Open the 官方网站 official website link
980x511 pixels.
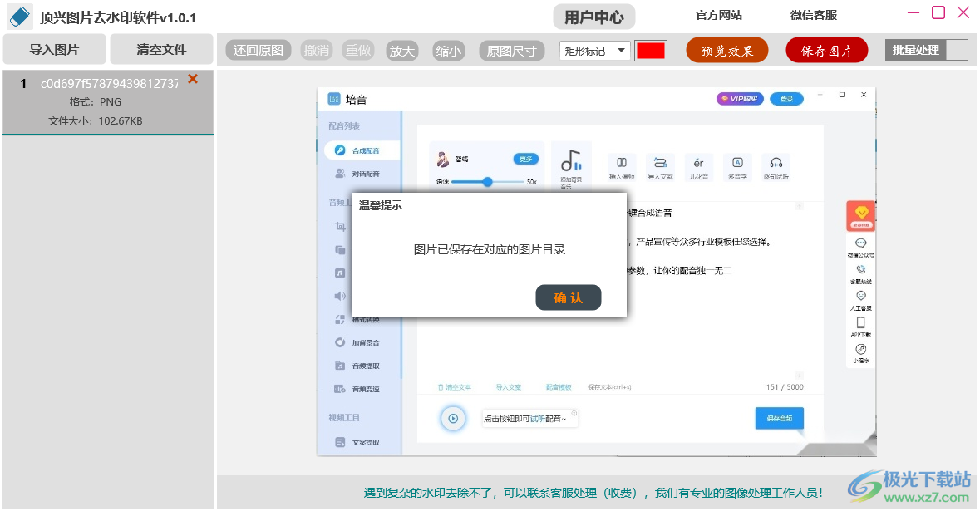click(x=719, y=15)
